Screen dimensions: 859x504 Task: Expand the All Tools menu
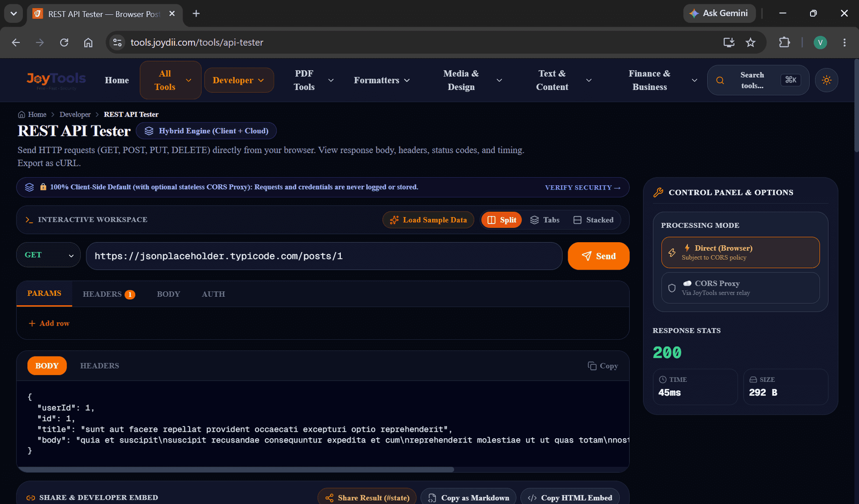pos(170,80)
